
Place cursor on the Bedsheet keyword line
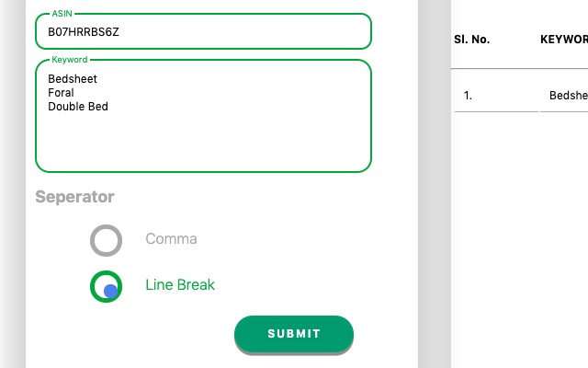[x=73, y=79]
